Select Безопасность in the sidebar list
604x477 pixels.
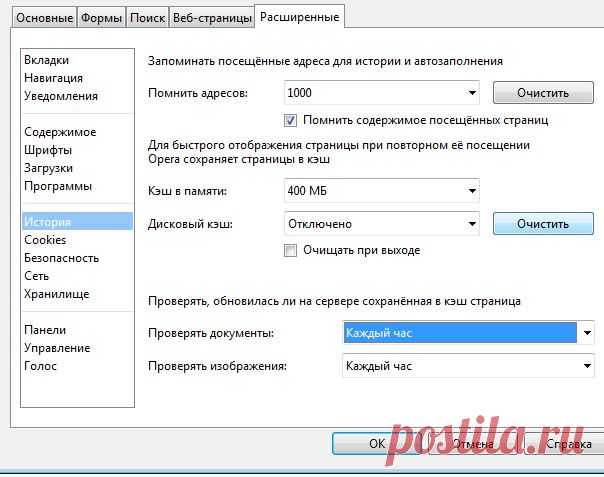[x=61, y=258]
